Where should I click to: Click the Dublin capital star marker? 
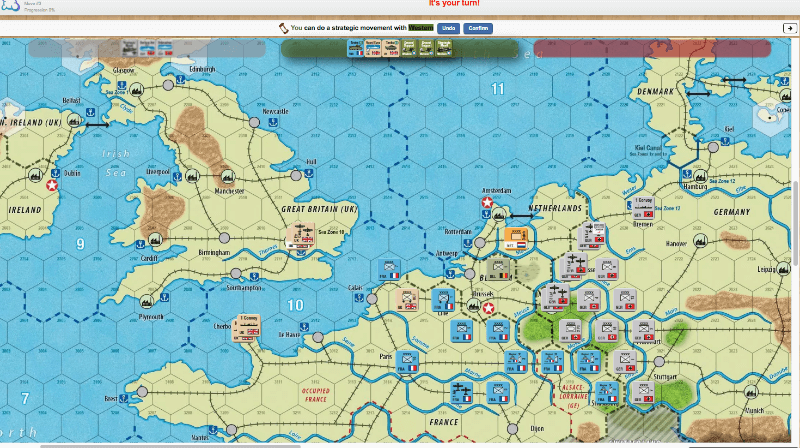51,184
